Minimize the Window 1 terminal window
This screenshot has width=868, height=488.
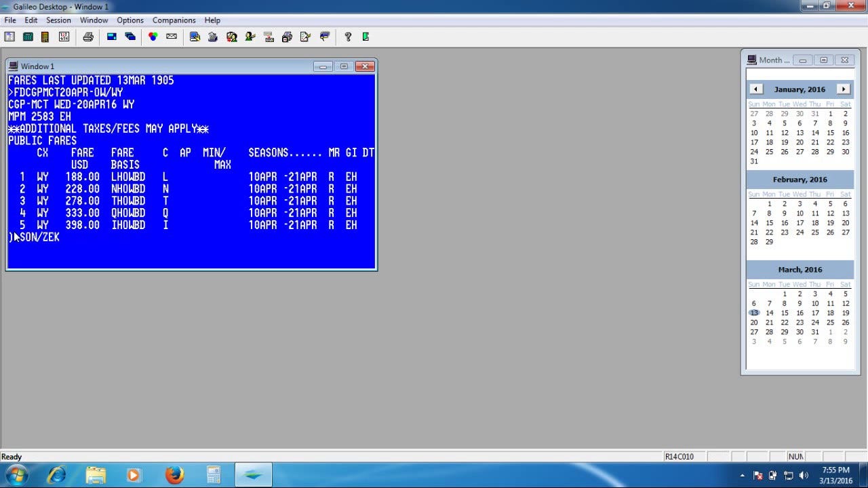(x=323, y=66)
